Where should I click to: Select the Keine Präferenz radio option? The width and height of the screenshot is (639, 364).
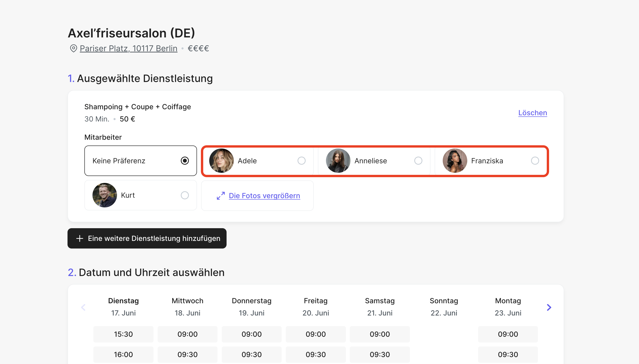[x=185, y=161]
